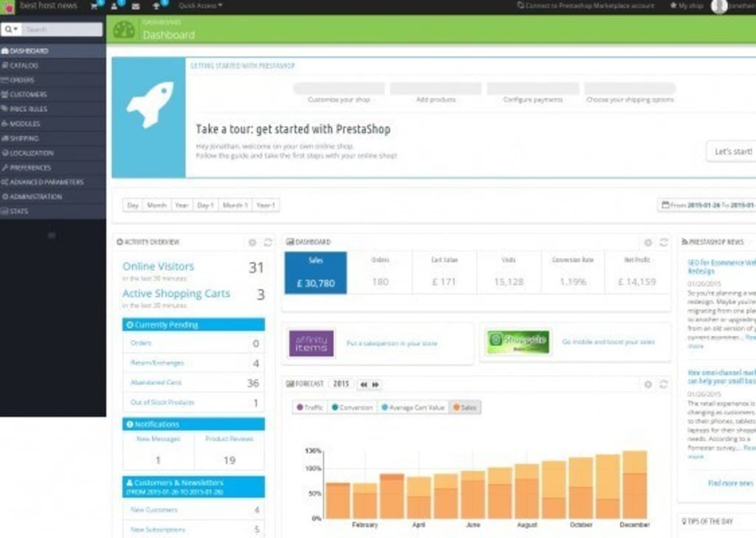Viewport: 756px width, 538px height.
Task: Select the Day date range button
Action: tap(133, 205)
